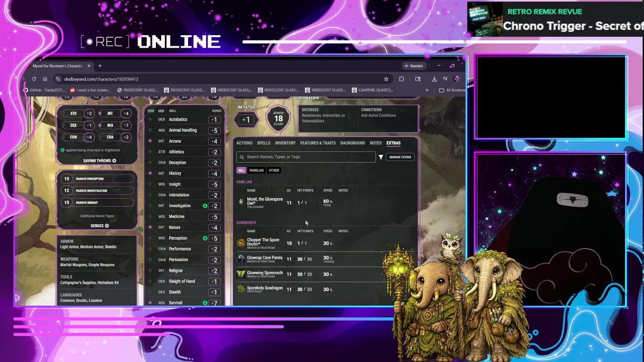Open the browser profile avatar
The height and width of the screenshot is (362, 644).
click(456, 79)
